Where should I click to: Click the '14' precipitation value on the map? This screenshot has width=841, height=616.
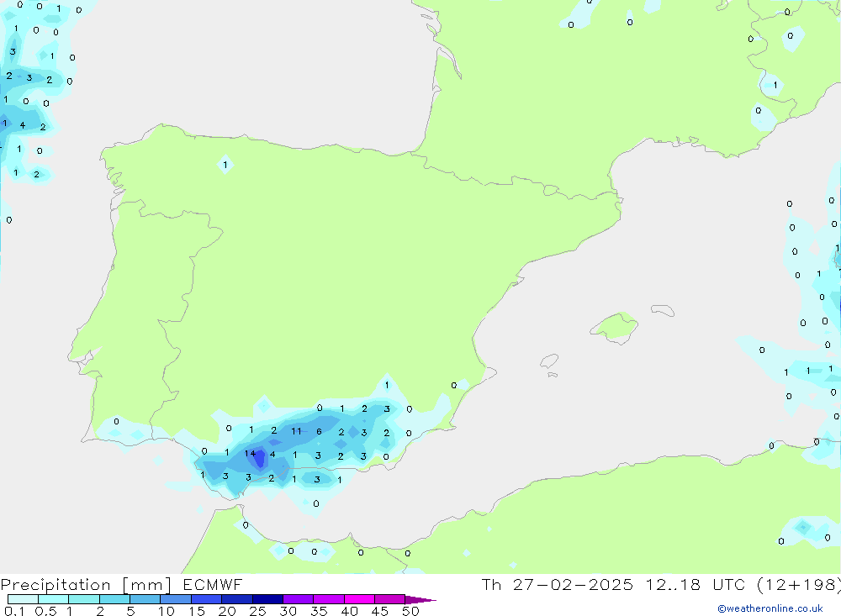(x=250, y=454)
